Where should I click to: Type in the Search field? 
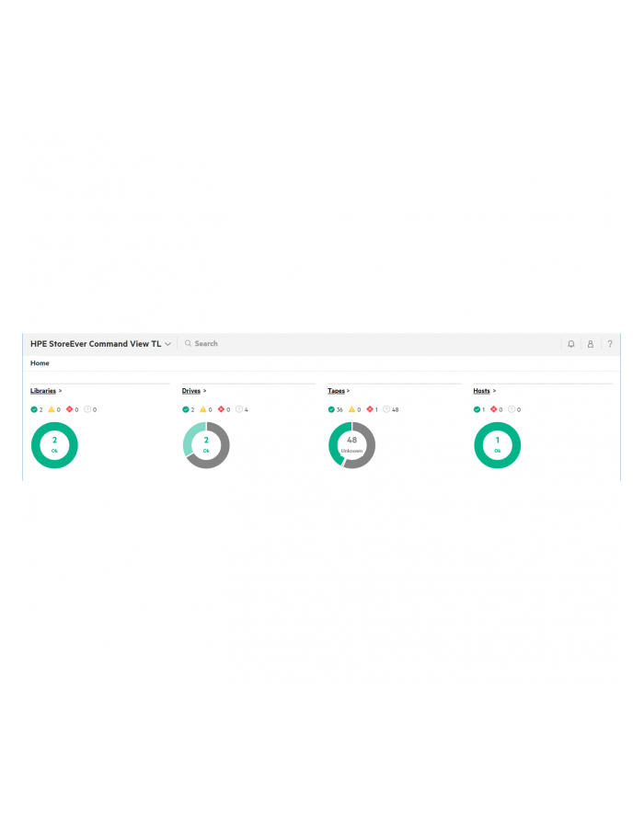point(276,344)
